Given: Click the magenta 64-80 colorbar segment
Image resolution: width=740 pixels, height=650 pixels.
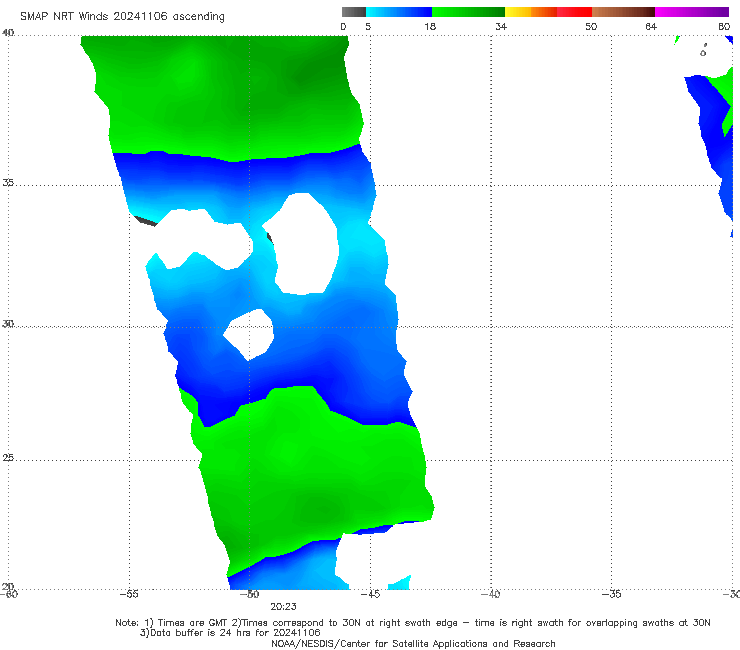Looking at the screenshot, I should point(692,12).
